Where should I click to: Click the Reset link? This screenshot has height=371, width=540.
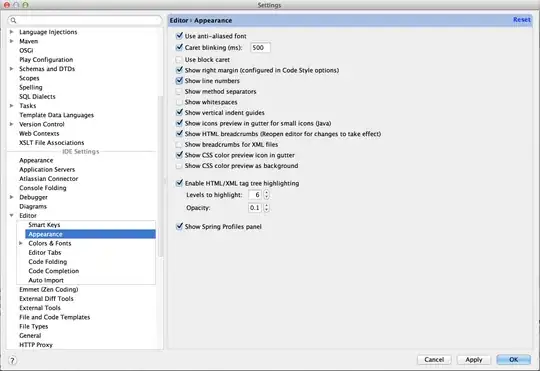[522, 20]
